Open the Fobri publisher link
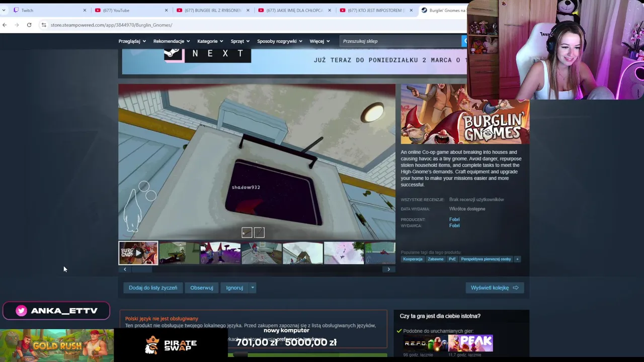Screen dimensions: 644x362 [454, 226]
